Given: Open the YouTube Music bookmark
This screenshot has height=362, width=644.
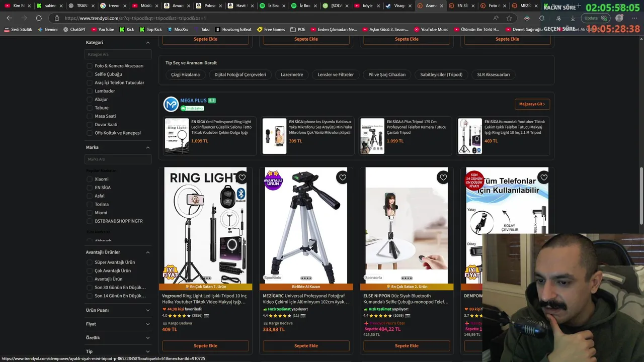Looking at the screenshot, I should tap(431, 29).
